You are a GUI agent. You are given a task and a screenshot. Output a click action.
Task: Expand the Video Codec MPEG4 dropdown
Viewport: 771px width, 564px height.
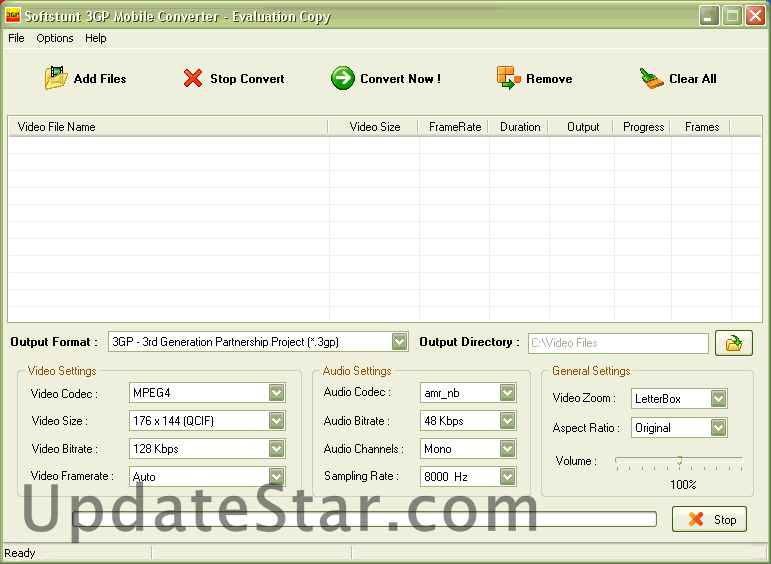pyautogui.click(x=276, y=393)
